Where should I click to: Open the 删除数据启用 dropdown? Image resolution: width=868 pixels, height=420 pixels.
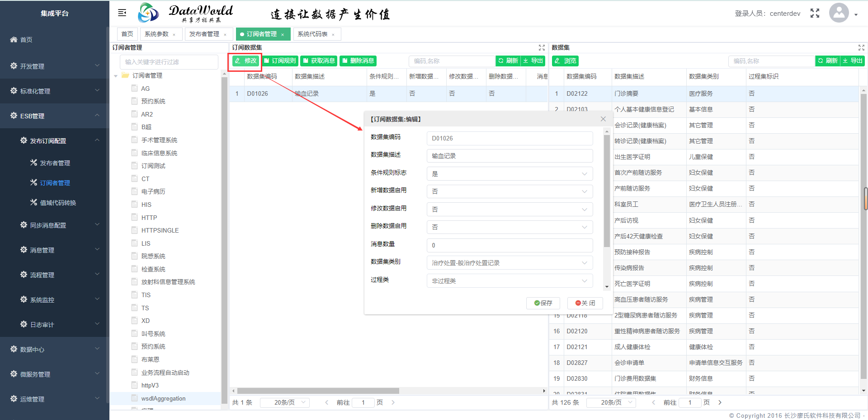509,227
